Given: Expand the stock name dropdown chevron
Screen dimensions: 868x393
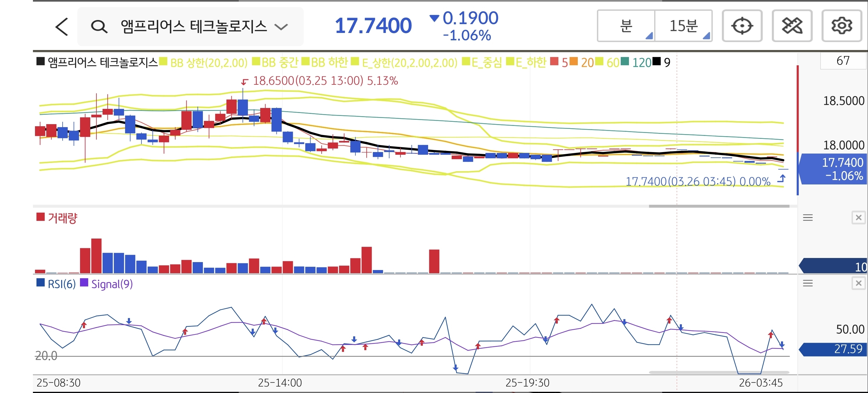Looking at the screenshot, I should tap(281, 27).
